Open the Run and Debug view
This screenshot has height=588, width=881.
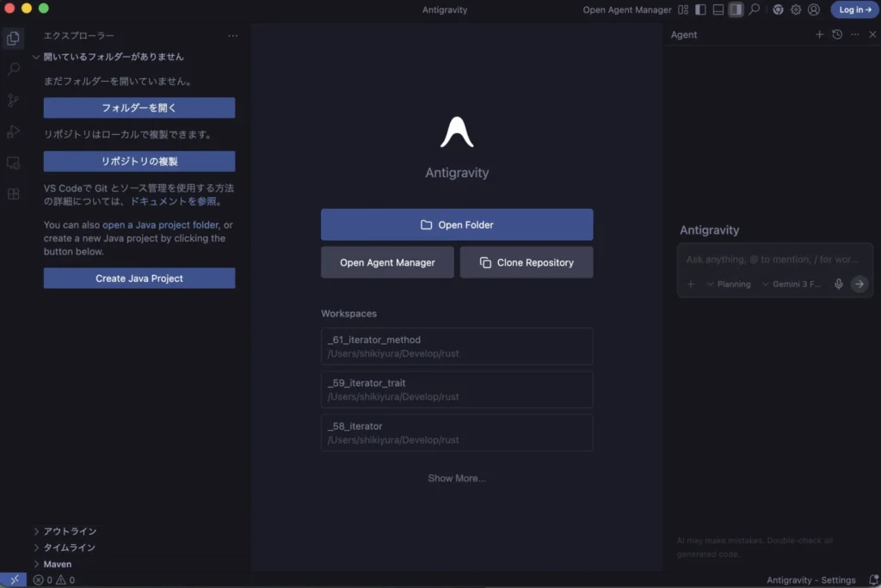(13, 132)
